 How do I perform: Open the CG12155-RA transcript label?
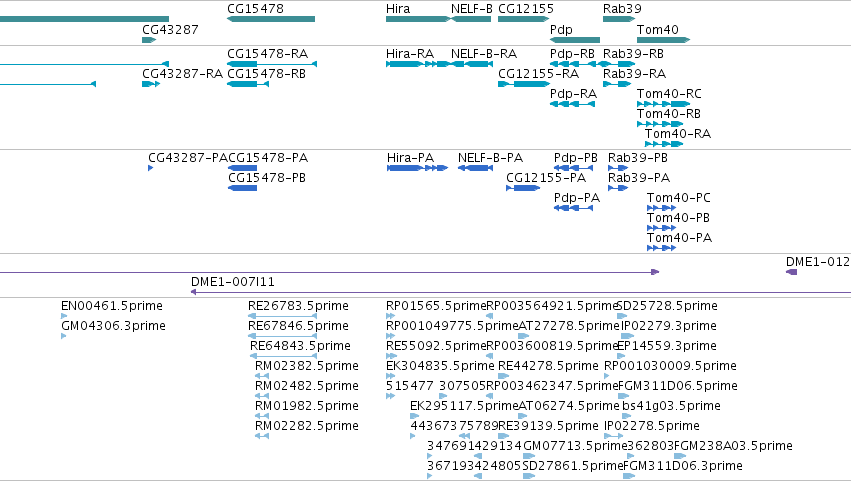[538, 74]
